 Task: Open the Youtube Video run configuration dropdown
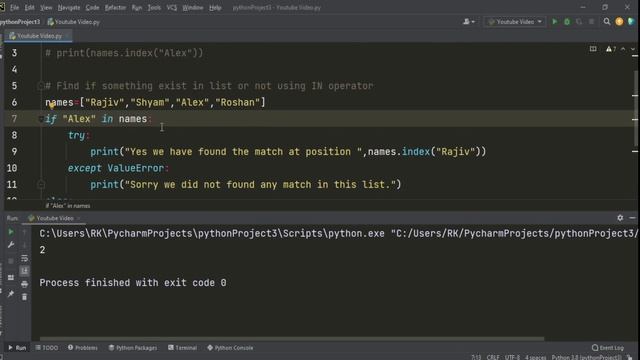tap(516, 22)
